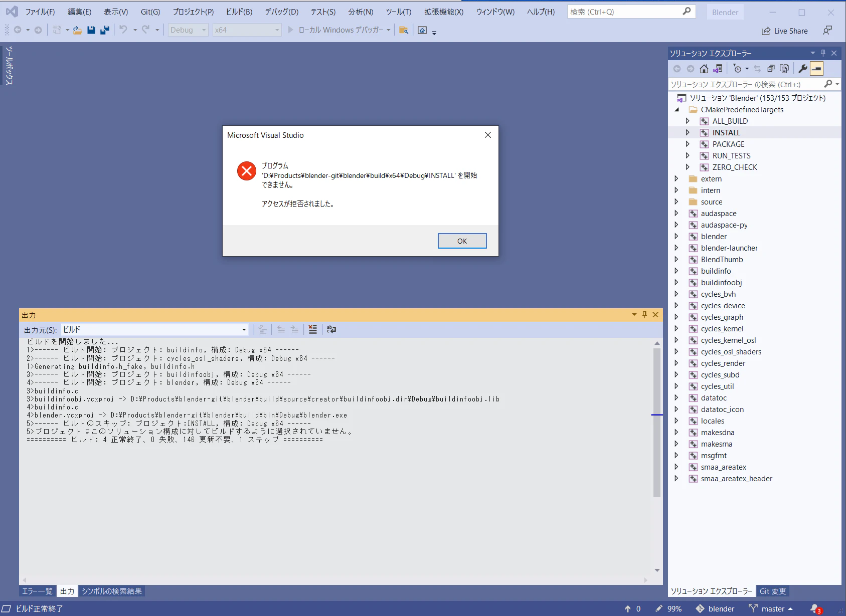Click the navigate backward toolbar icon
The image size is (846, 616).
[18, 30]
